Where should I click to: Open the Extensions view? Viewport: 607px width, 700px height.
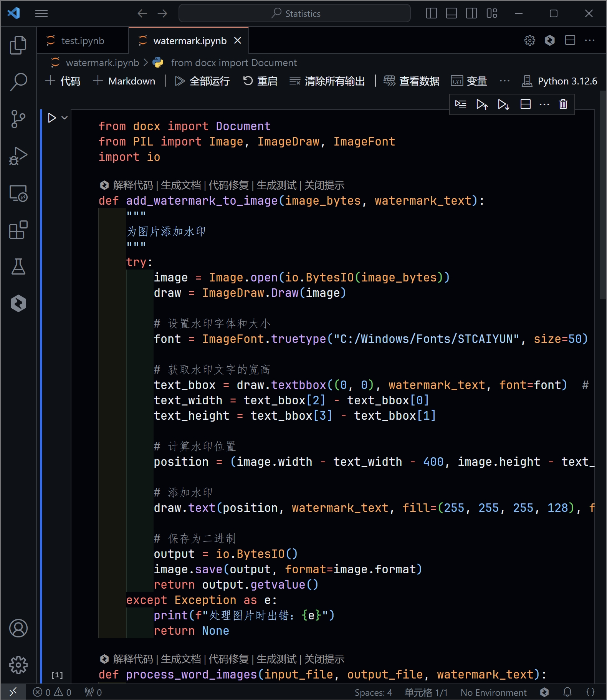click(x=18, y=230)
